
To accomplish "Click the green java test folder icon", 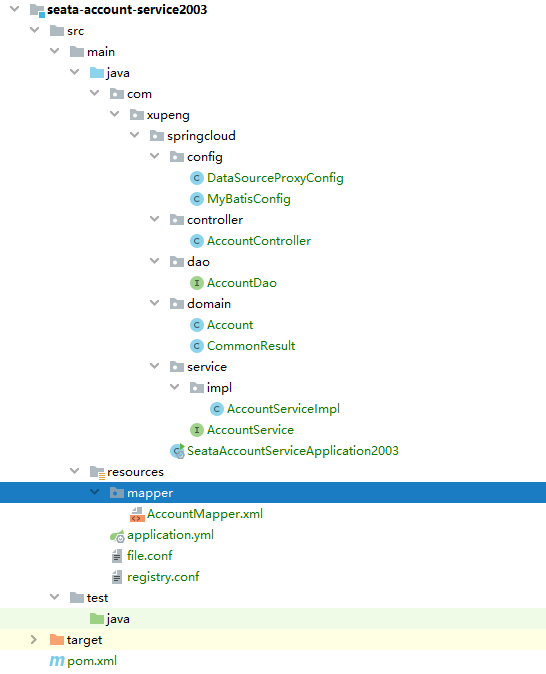I will [x=97, y=619].
